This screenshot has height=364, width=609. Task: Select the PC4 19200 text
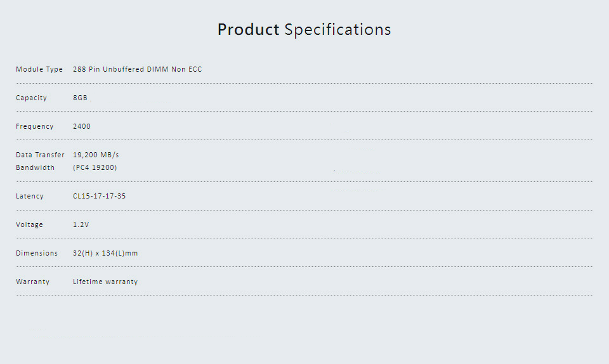pyautogui.click(x=95, y=167)
